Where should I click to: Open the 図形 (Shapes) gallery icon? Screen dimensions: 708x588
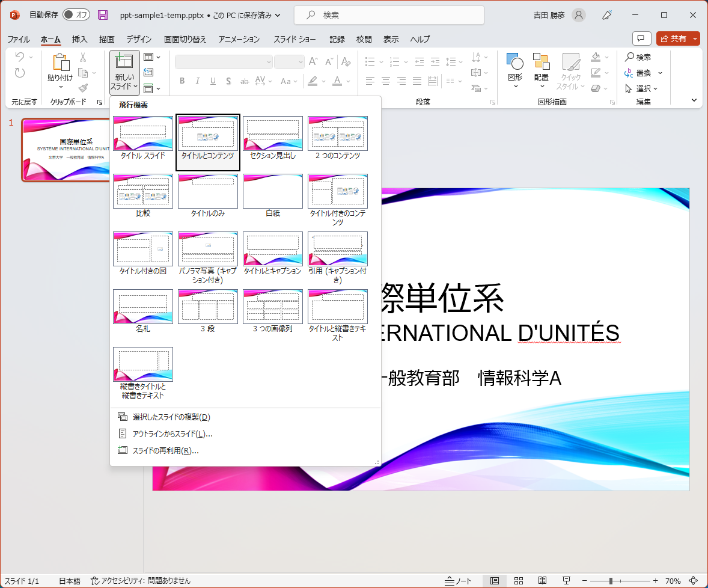[x=514, y=66]
